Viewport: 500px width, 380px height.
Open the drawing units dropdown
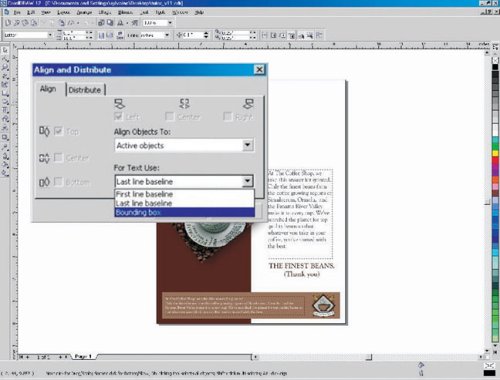(167, 35)
